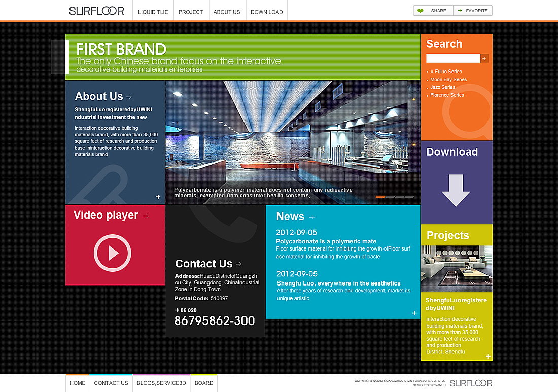This screenshot has width=558, height=392.
Task: Select the second slideshow indicator dash
Action: 390,197
